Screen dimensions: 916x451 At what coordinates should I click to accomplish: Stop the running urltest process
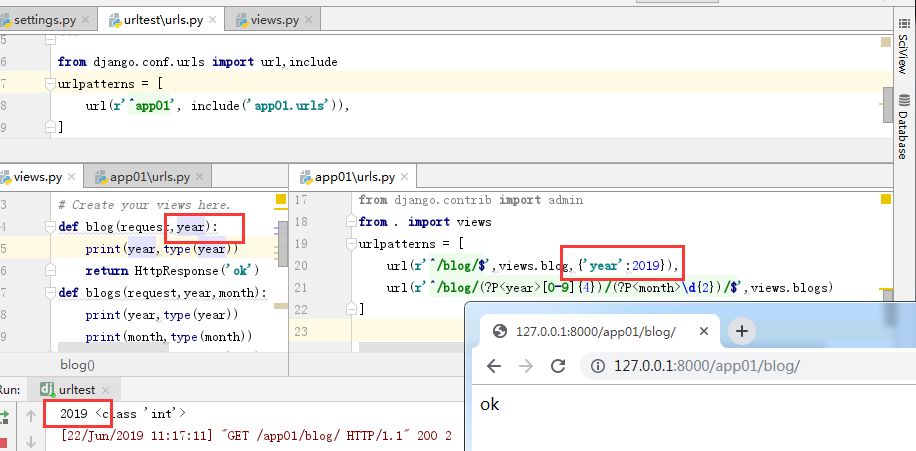pos(4,443)
